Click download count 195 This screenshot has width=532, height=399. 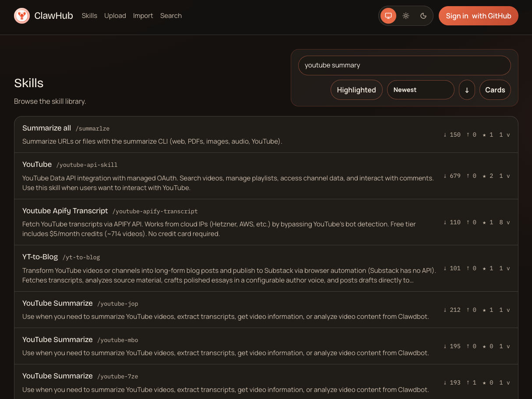point(452,346)
